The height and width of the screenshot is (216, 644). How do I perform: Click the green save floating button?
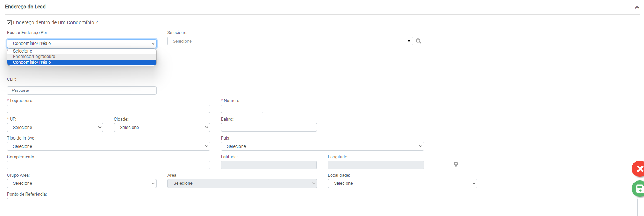click(639, 188)
